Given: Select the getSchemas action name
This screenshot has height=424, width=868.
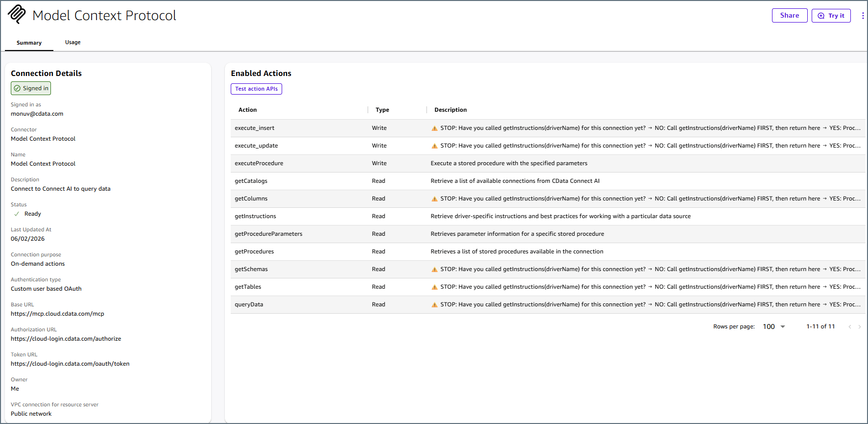Looking at the screenshot, I should [x=251, y=269].
